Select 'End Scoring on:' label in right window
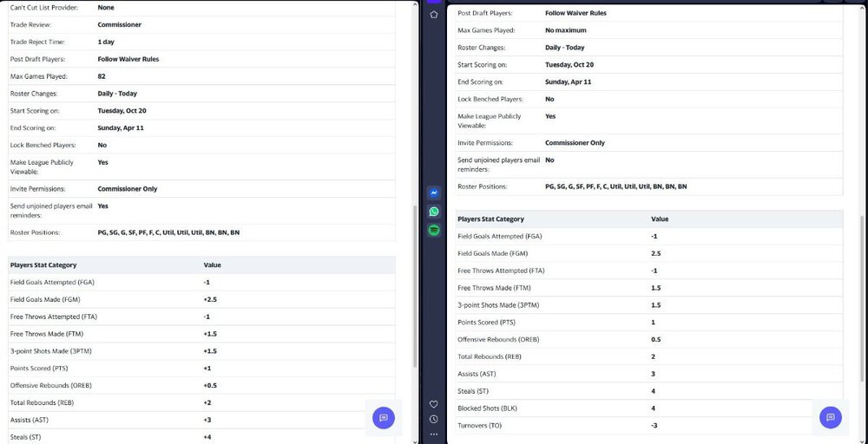This screenshot has width=868, height=444. click(480, 82)
